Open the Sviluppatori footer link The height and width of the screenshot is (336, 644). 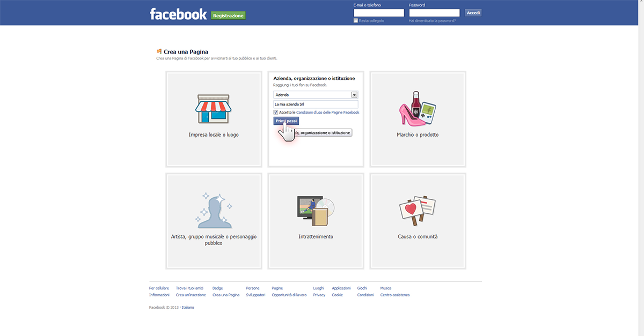pos(255,295)
